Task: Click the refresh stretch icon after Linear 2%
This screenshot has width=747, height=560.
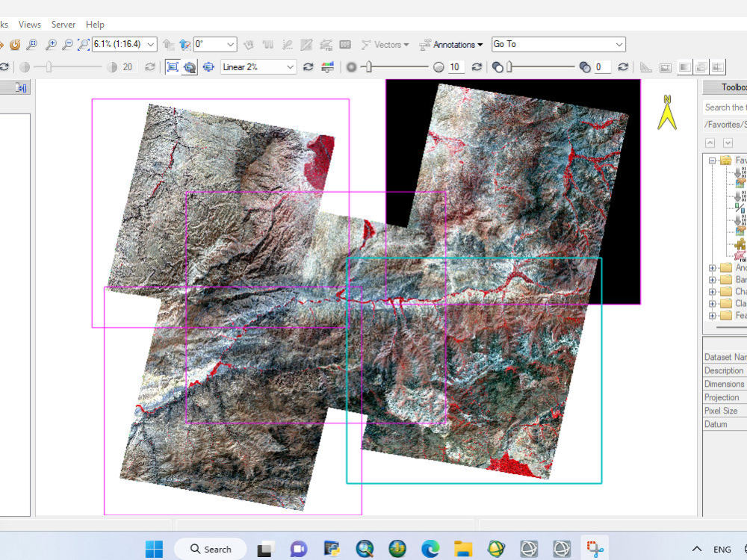Action: click(309, 67)
